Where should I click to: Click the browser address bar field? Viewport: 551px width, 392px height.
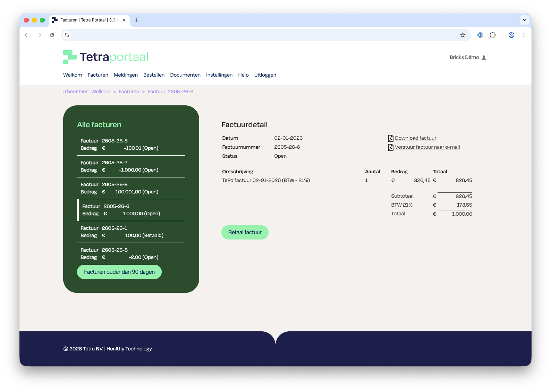(x=264, y=35)
